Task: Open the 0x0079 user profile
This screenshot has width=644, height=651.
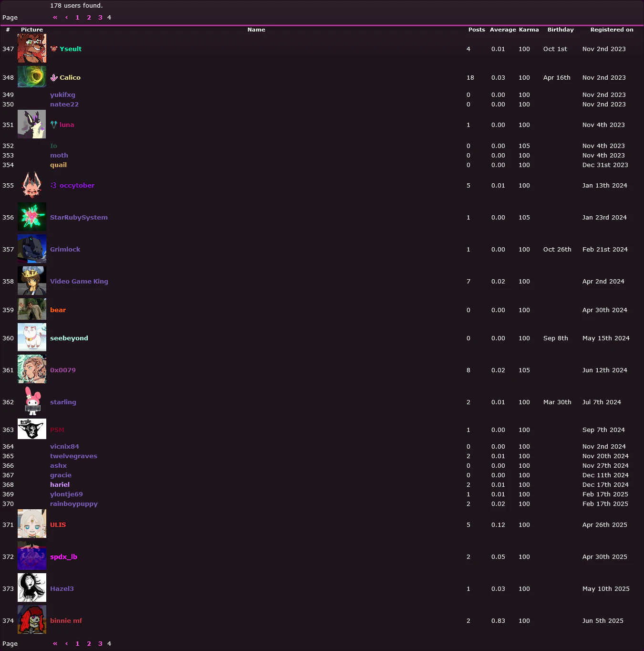Action: click(62, 370)
